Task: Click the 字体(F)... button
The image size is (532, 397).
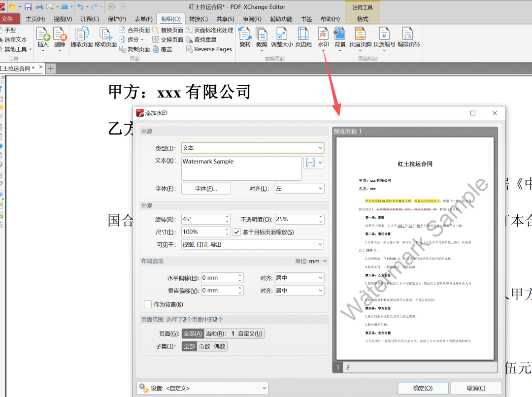Action: click(206, 189)
